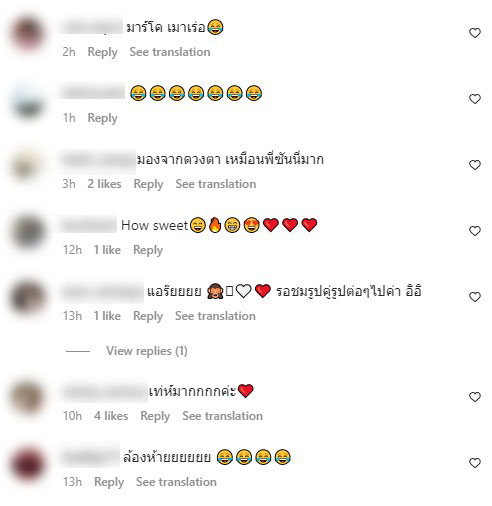Reply to the ล้องห้ายยยยยย comment

click(x=109, y=482)
